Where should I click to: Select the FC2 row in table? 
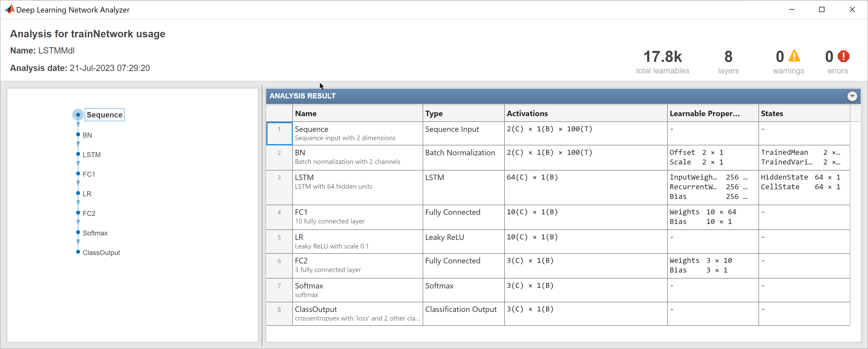(x=357, y=265)
